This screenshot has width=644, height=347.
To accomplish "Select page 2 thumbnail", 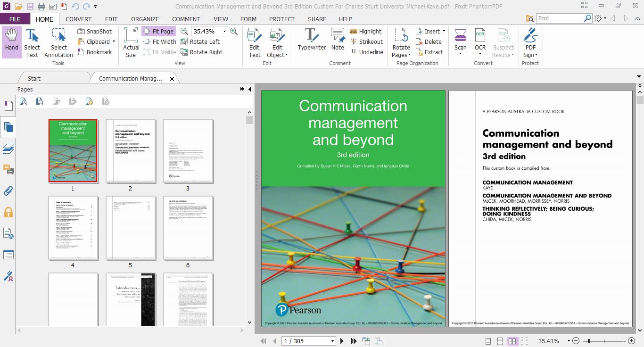I will tap(130, 151).
